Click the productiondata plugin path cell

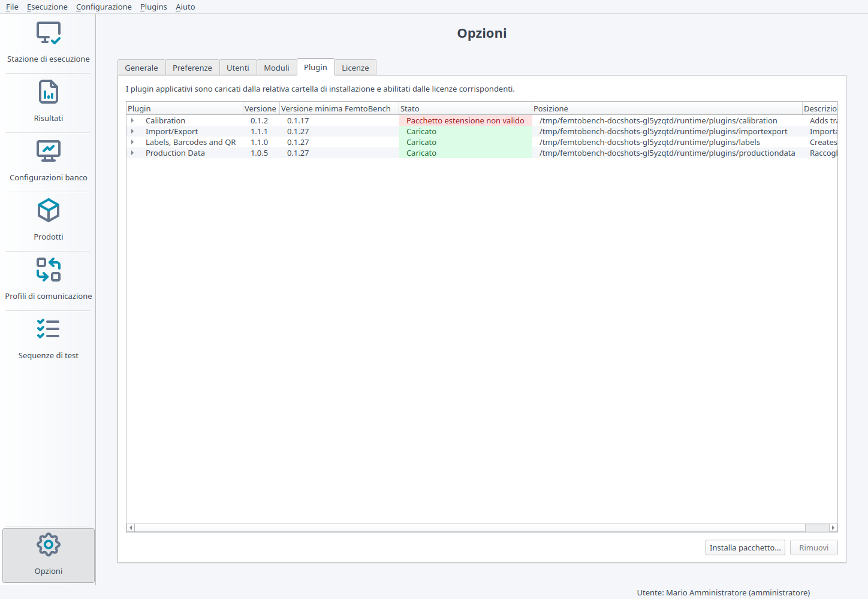click(x=667, y=153)
